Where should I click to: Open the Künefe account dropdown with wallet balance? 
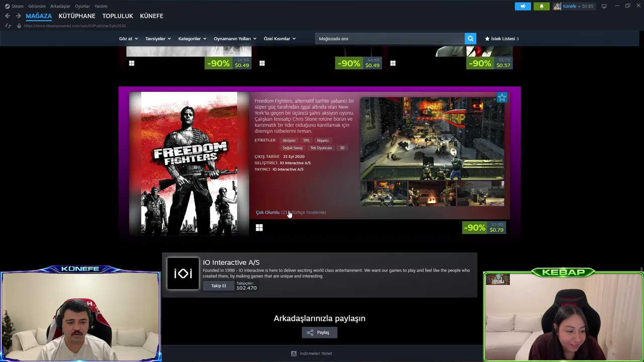[x=578, y=6]
